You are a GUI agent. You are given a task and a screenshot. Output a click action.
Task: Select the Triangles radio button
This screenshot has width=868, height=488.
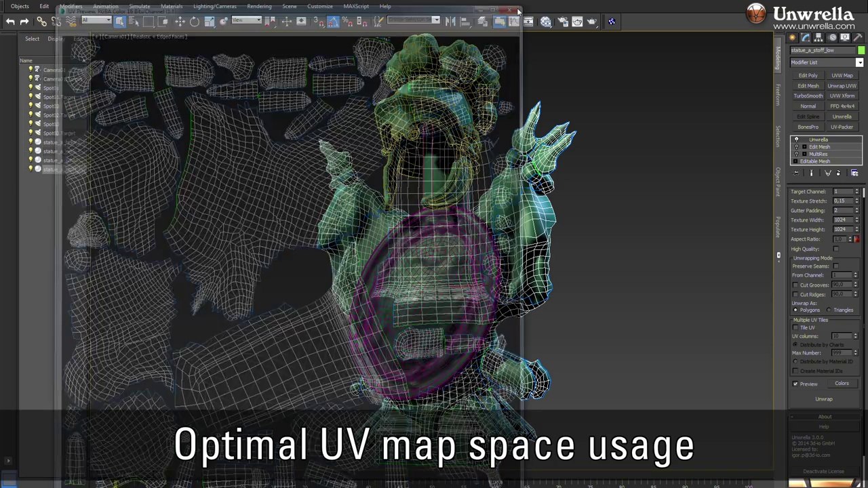click(829, 310)
